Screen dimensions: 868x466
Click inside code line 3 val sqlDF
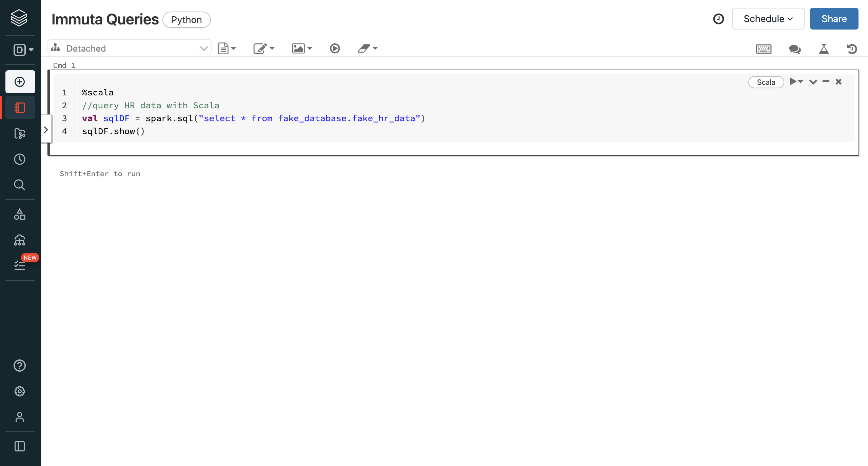tap(253, 118)
